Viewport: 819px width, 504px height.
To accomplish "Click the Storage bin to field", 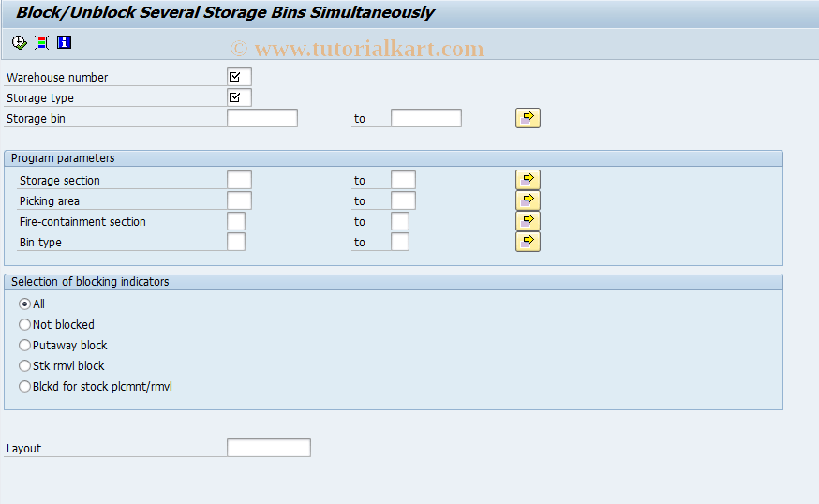I will coord(426,118).
